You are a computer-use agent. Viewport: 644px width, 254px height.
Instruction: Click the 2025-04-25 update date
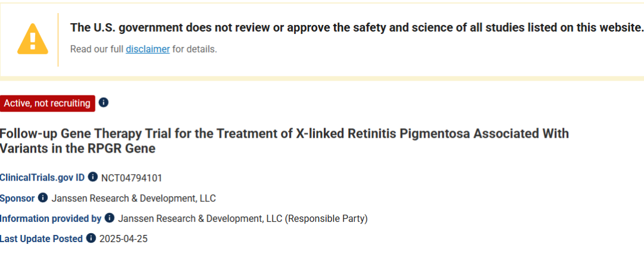[123, 238]
